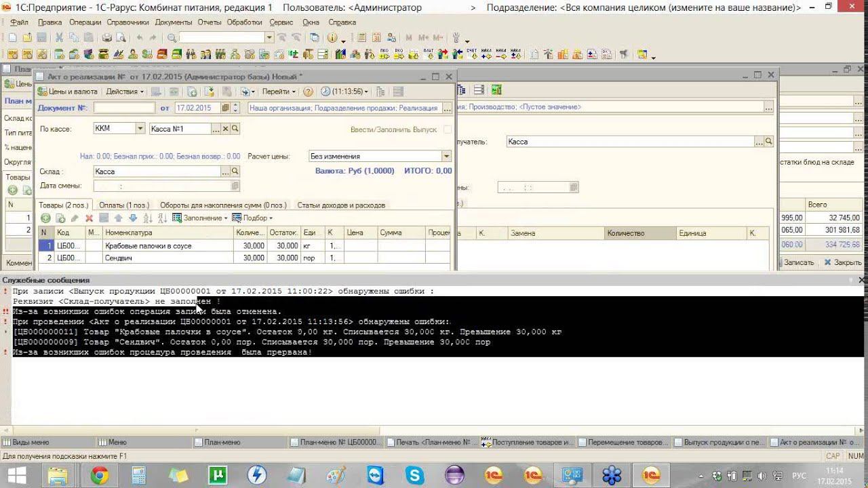Open Skype from the taskbar
Viewport: 868px width, 488px height.
coord(414,476)
